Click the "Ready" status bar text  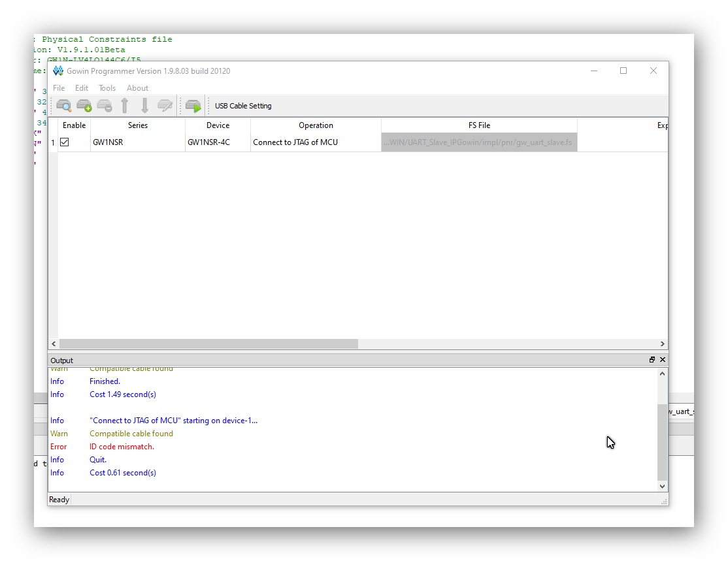coord(59,500)
